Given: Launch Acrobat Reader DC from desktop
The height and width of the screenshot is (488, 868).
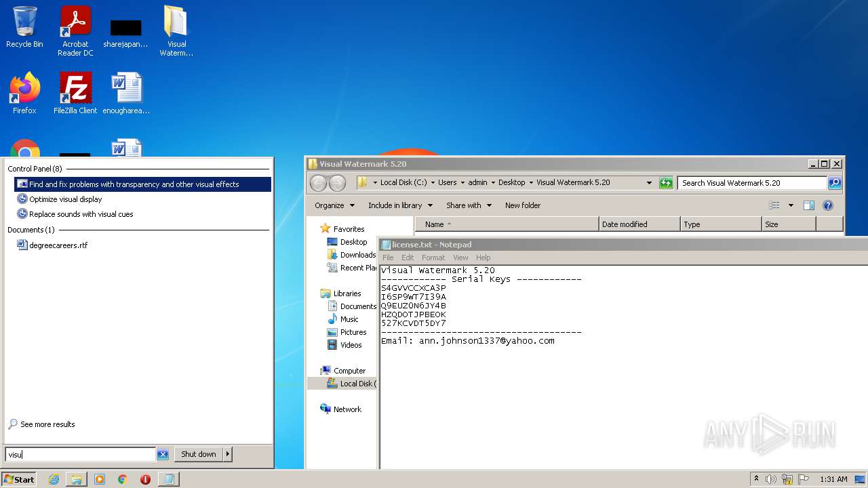Looking at the screenshot, I should (x=75, y=31).
